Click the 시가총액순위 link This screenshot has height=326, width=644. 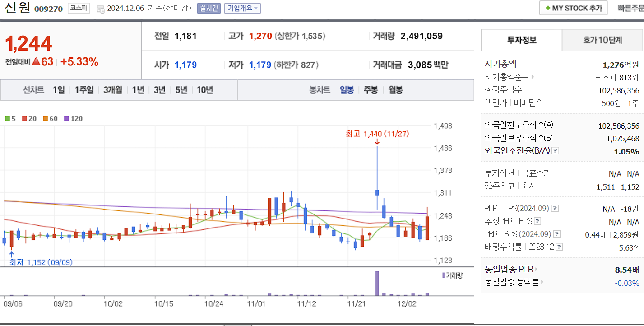507,77
